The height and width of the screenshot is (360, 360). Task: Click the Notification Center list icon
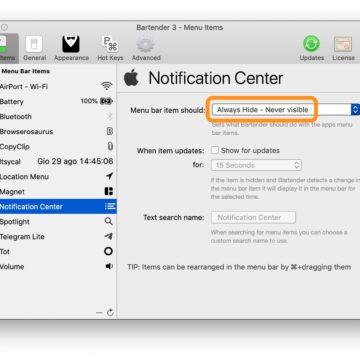tap(110, 206)
